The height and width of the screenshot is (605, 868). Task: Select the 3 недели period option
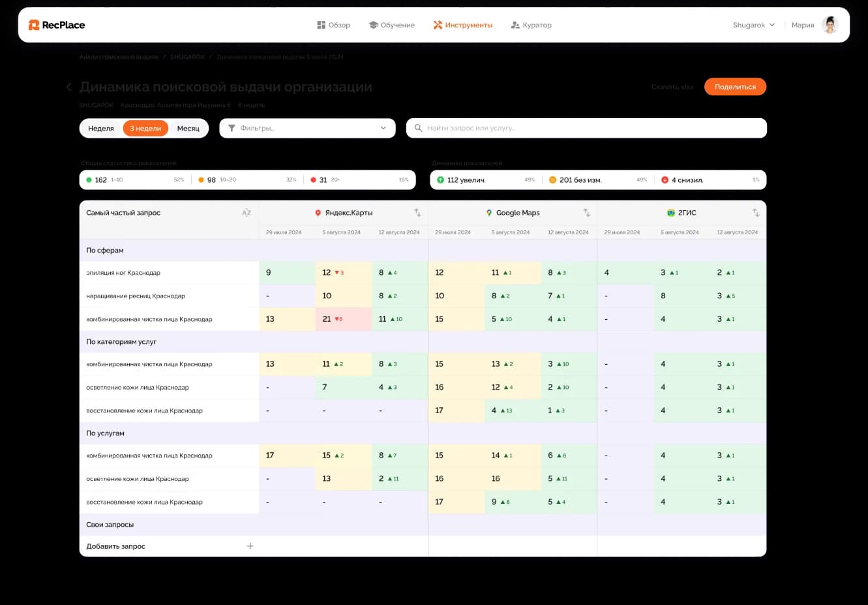point(145,129)
